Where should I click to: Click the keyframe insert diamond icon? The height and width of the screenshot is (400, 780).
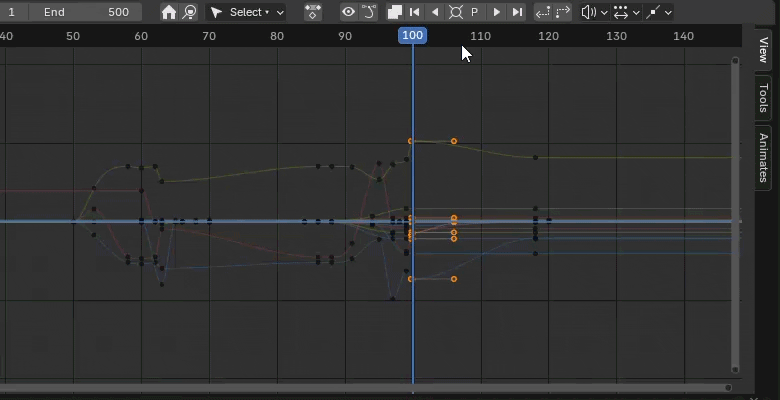(313, 12)
